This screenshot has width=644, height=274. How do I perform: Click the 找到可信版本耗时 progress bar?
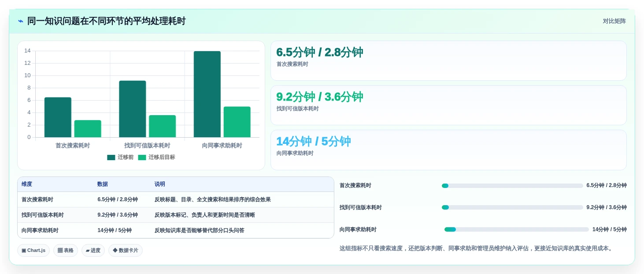click(512, 207)
